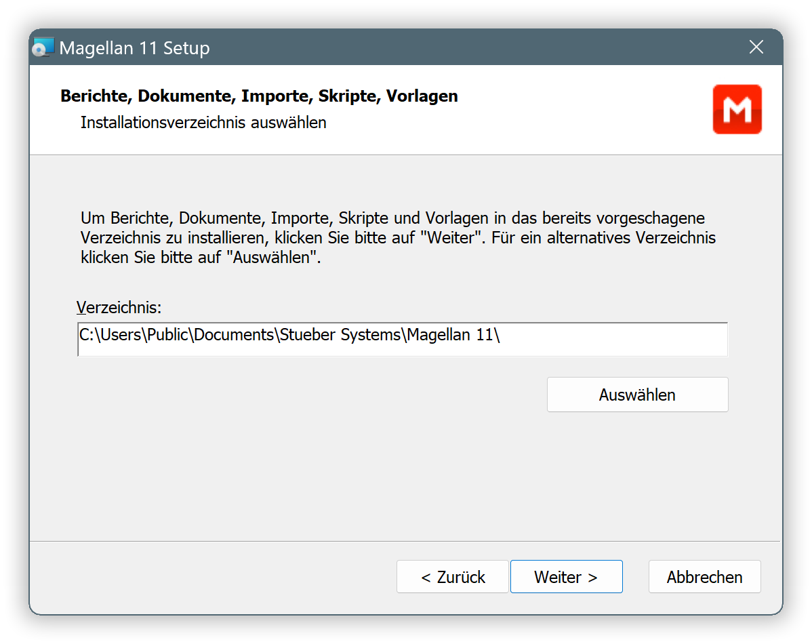The height and width of the screenshot is (644, 812).
Task: Focus the Verzeichnis path input field
Action: pos(403,340)
